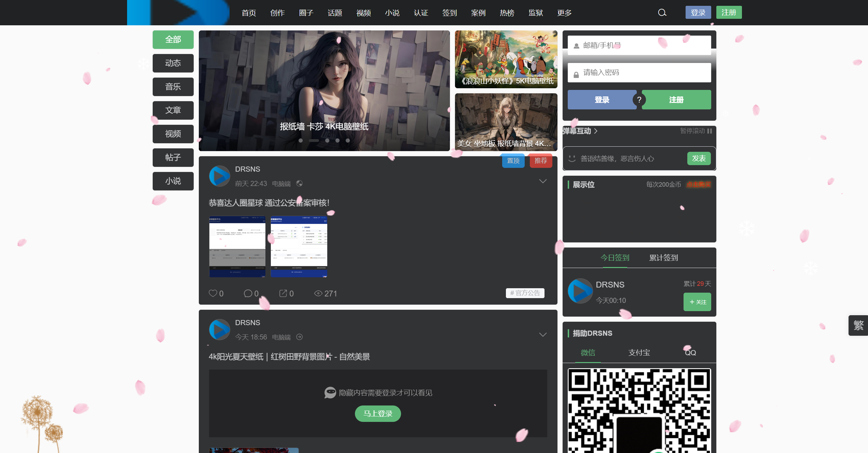This screenshot has height=453, width=868.
Task: Like the first DRSNS post with heart icon
Action: coord(213,293)
